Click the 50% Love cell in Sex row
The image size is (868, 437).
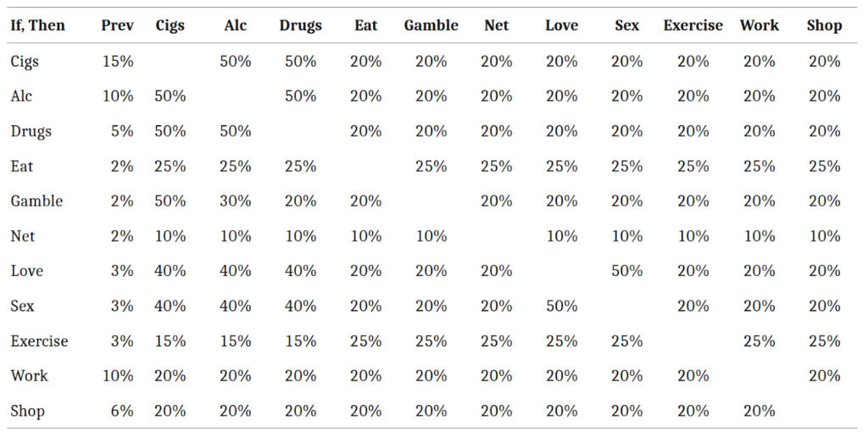click(x=562, y=306)
